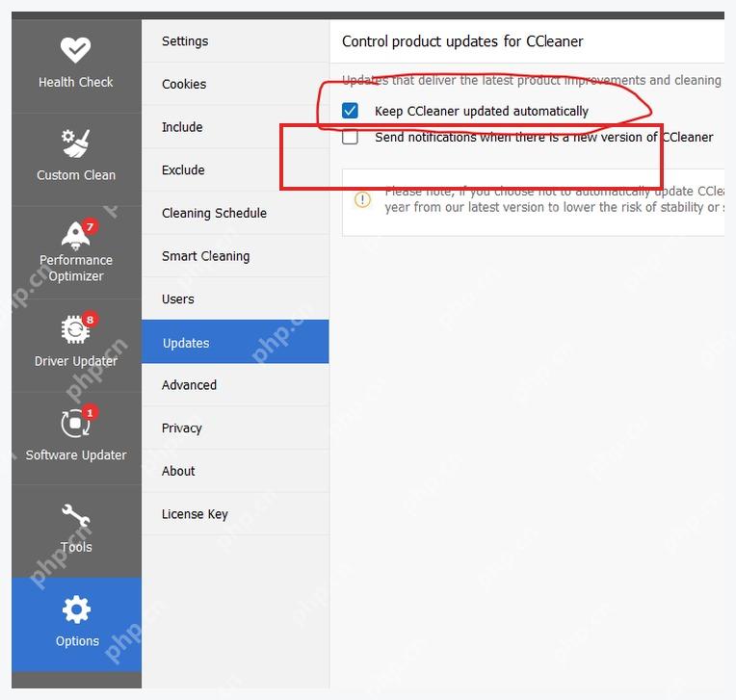Uncheck Keep CCleaner updated automatically

pyautogui.click(x=350, y=111)
